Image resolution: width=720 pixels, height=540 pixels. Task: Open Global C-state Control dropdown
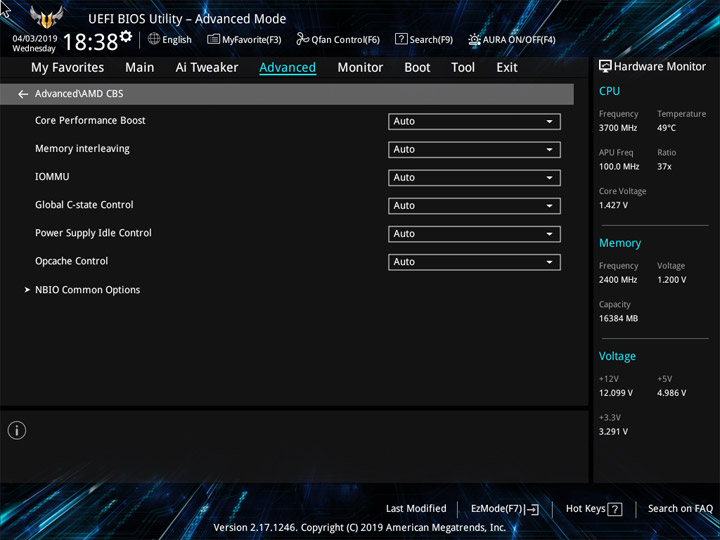(474, 206)
